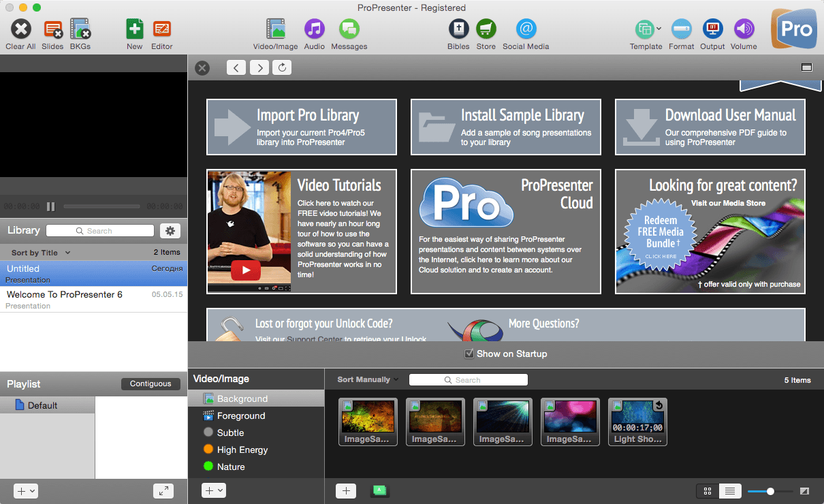Switch media bin to list view
The width and height of the screenshot is (824, 504).
click(x=730, y=490)
